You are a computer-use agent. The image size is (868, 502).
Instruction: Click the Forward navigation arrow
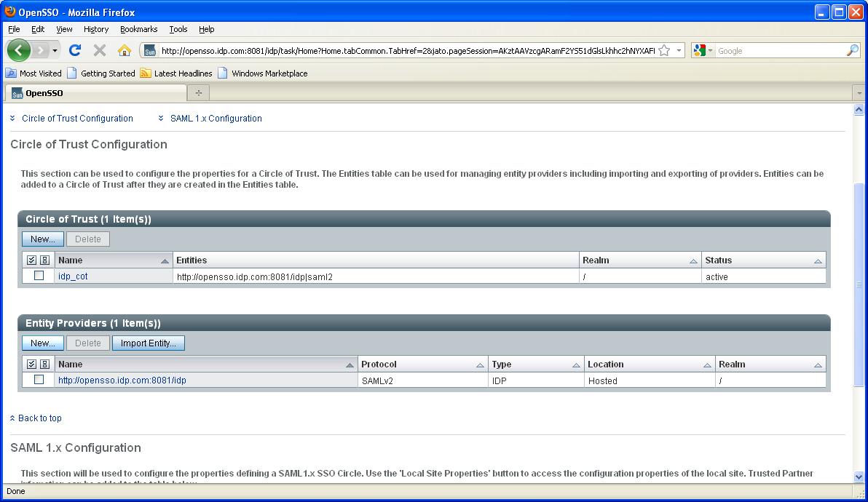pos(40,51)
